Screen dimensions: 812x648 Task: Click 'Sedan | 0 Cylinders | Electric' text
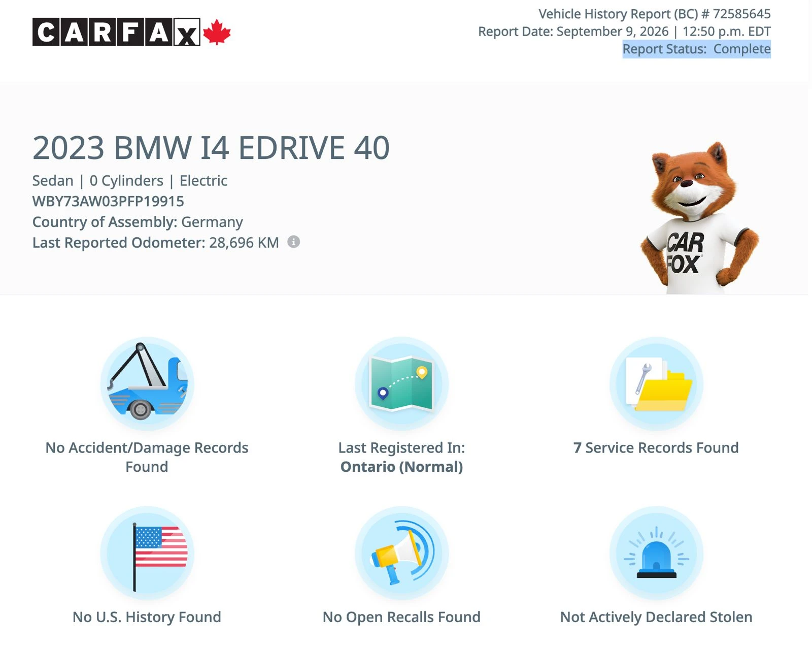tap(130, 181)
